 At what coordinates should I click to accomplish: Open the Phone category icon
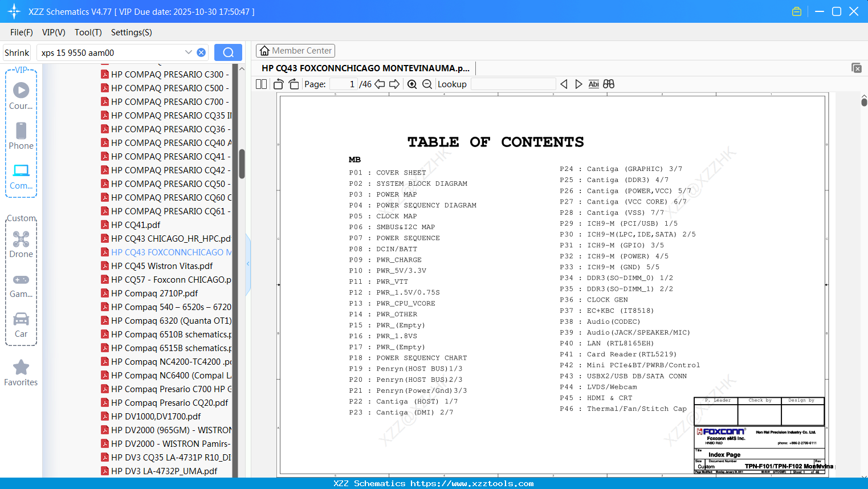point(21,136)
